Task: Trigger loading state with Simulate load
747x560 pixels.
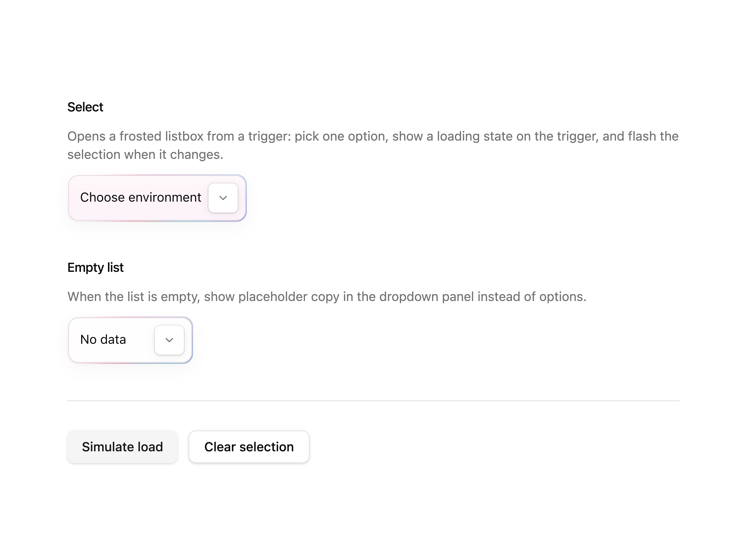Action: tap(122, 447)
